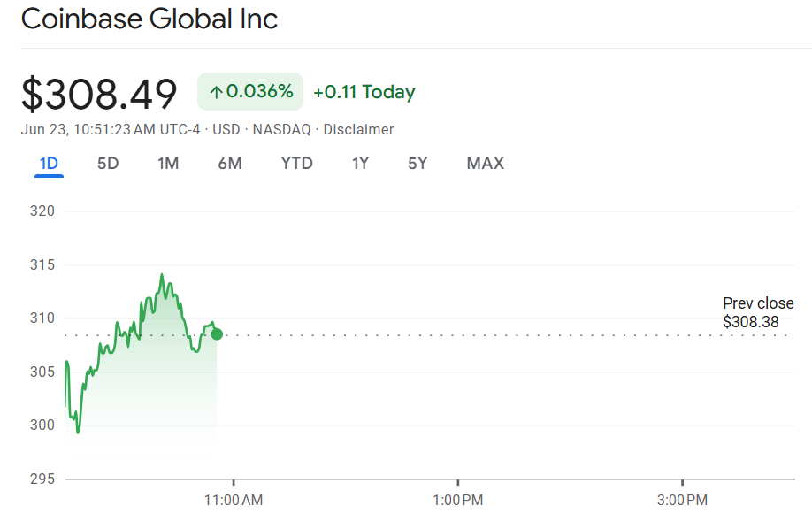Click the NASDAQ exchange label
This screenshot has width=812, height=521.
281,130
